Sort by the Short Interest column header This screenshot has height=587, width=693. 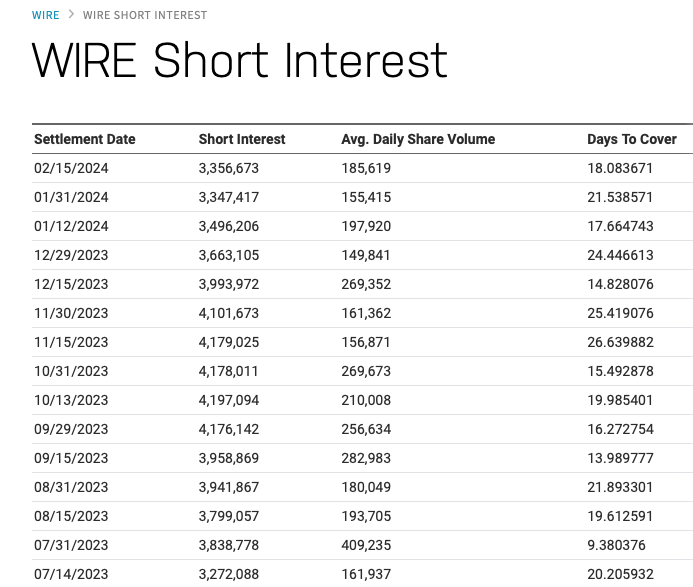coord(242,139)
